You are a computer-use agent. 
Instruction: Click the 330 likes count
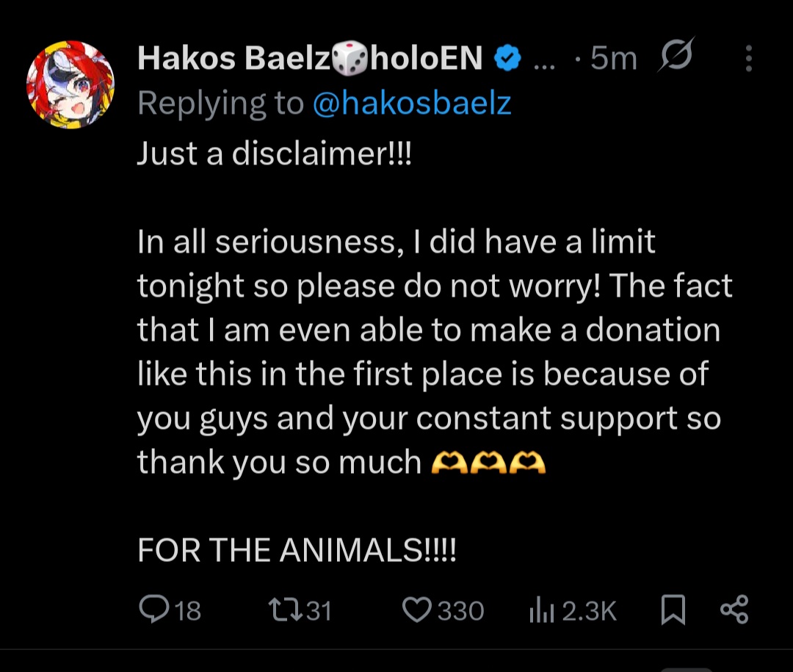(460, 611)
